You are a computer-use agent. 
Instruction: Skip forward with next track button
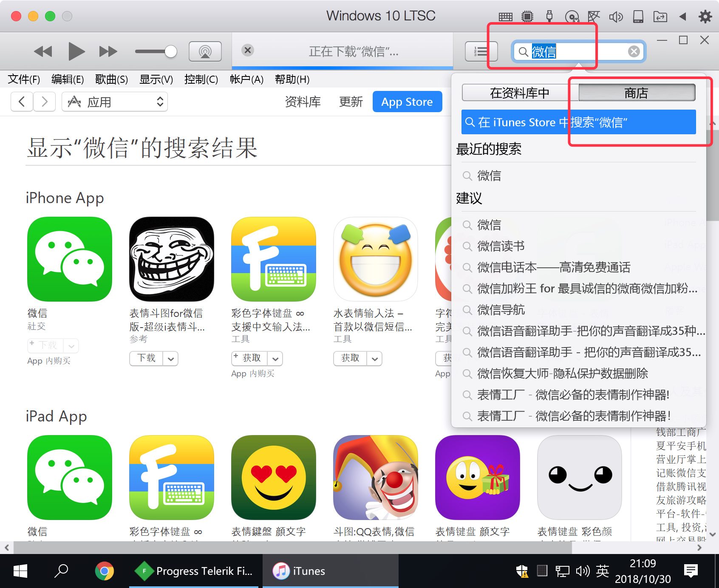click(108, 52)
